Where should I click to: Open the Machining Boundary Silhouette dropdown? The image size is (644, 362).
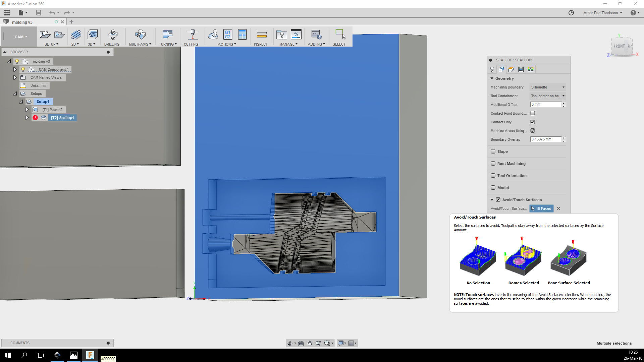click(x=547, y=87)
